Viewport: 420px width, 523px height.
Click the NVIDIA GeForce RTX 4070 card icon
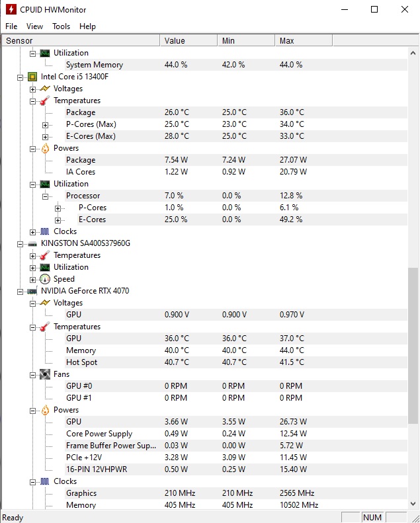(x=32, y=291)
